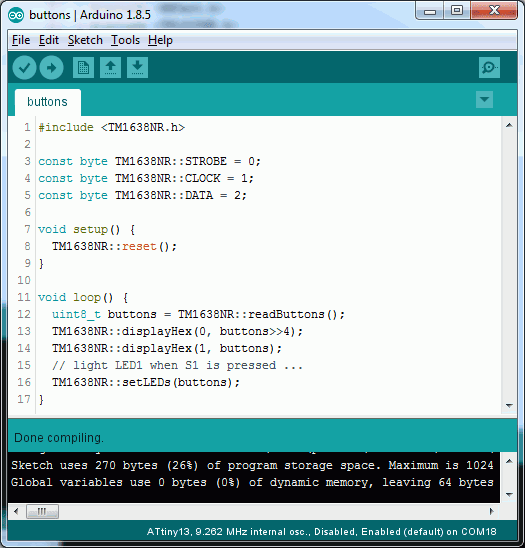Open the Edit menu

point(49,40)
